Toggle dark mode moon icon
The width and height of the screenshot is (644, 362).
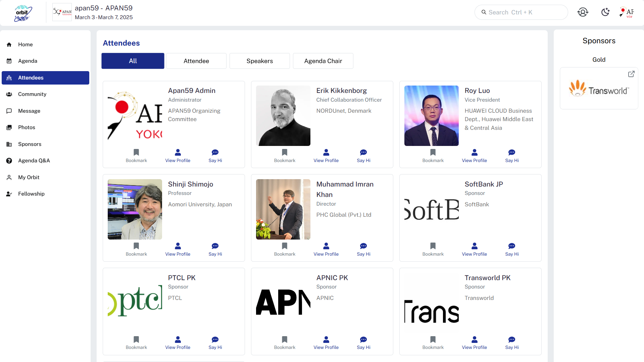[x=605, y=12]
